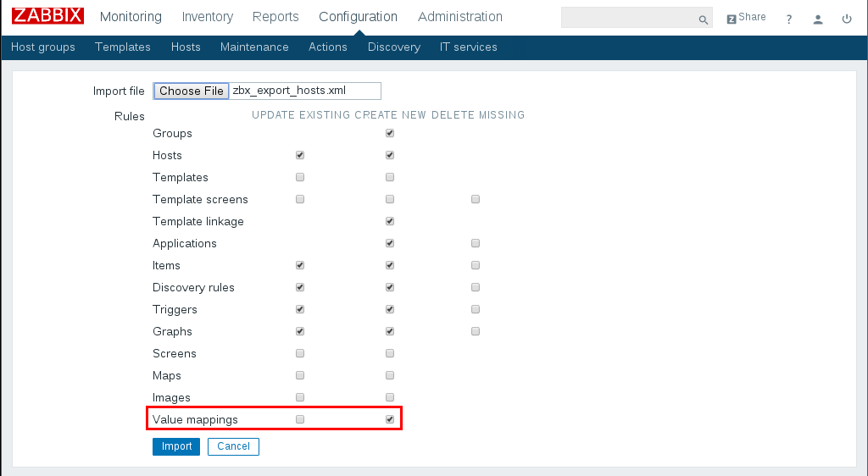Click the Zabbix logo
This screenshot has height=476, width=868.
(x=47, y=16)
